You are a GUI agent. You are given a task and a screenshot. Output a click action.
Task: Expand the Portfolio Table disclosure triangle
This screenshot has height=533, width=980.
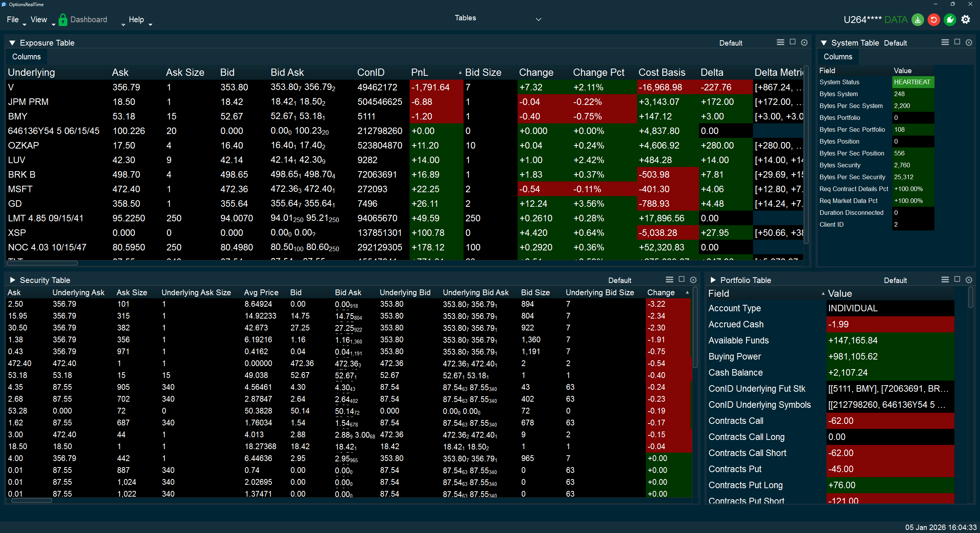tap(714, 280)
